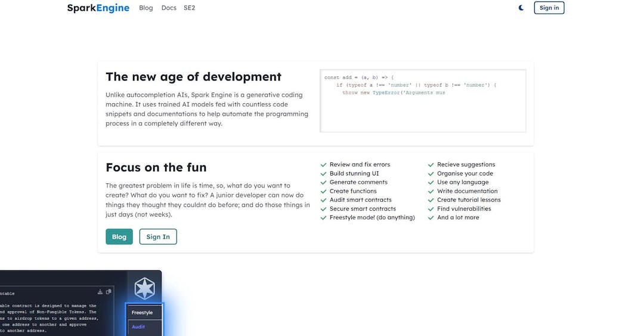This screenshot has height=336, width=644.
Task: Click checkmark beside Secure smart contracts
Action: (323, 209)
